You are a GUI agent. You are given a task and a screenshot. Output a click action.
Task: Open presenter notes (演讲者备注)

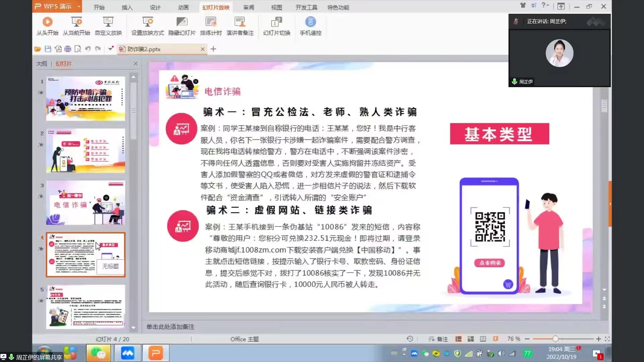[x=240, y=26]
